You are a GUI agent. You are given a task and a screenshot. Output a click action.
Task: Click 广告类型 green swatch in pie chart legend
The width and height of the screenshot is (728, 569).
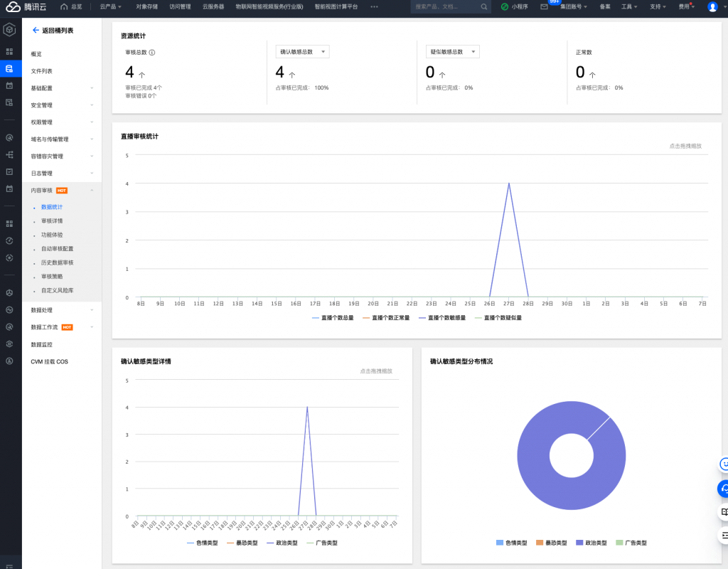pos(619,543)
